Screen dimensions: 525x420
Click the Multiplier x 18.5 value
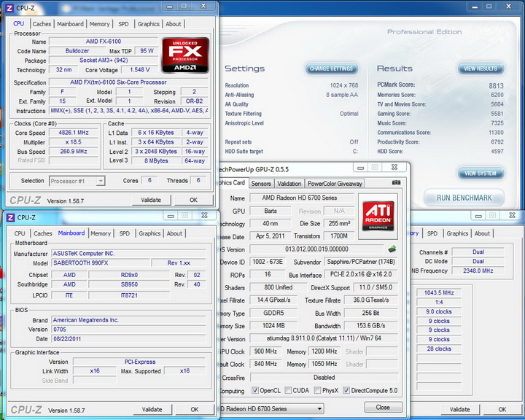coord(74,142)
